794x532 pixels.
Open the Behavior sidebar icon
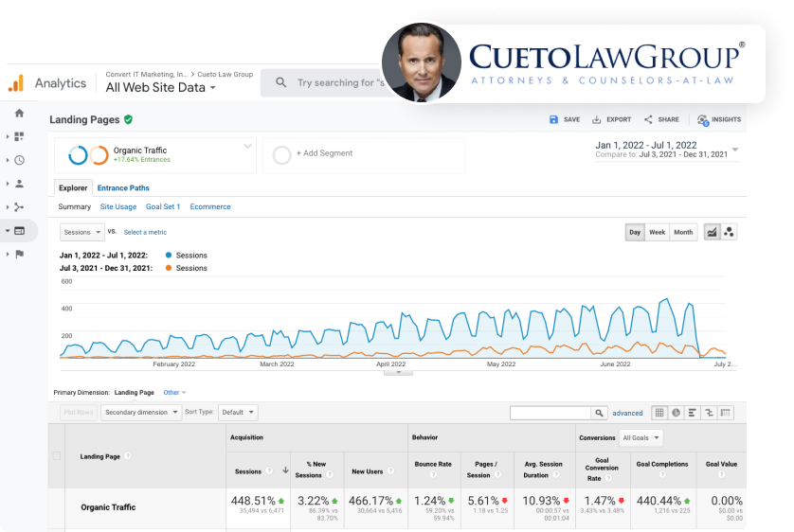tap(19, 231)
